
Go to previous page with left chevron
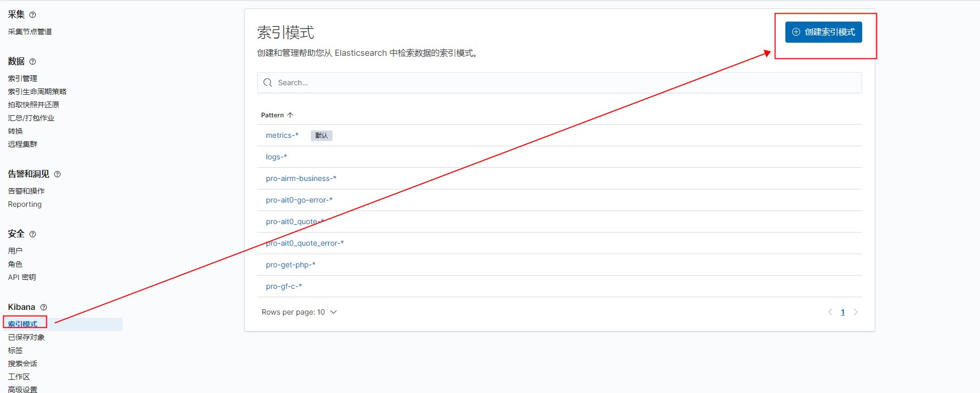pos(830,312)
